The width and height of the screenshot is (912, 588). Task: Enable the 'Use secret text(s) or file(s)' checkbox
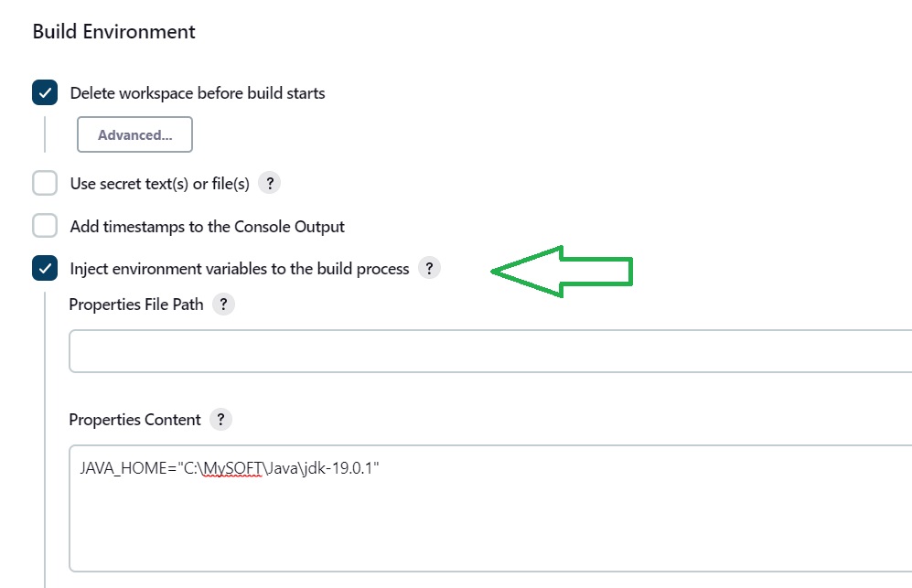coord(45,183)
